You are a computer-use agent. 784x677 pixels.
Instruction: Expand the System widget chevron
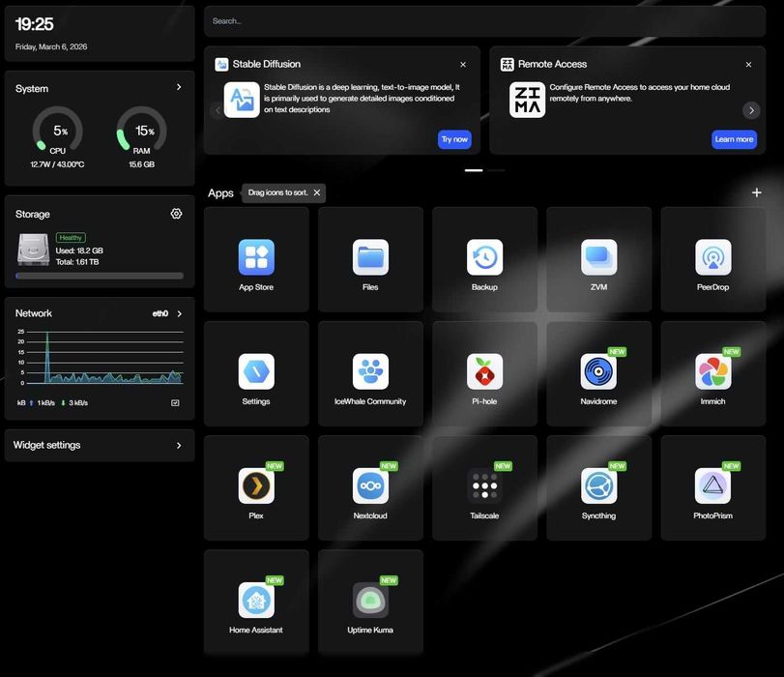179,87
